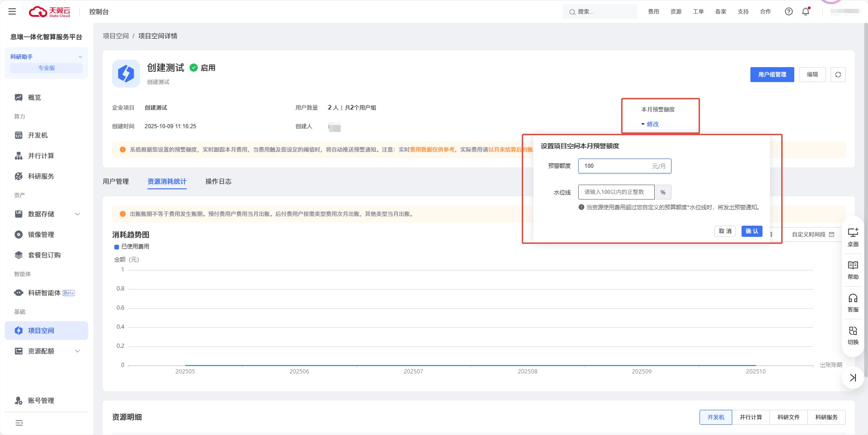Open the notification bell

tap(805, 12)
